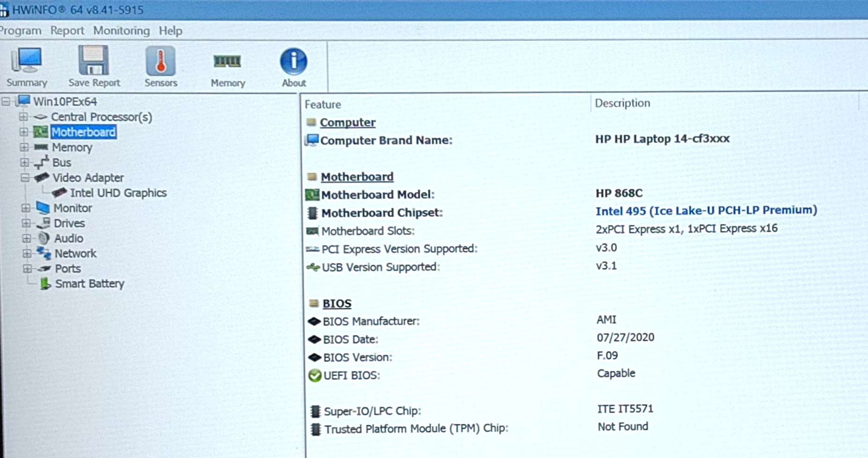Click 'PCI Express Version Supported:' row label

399,249
